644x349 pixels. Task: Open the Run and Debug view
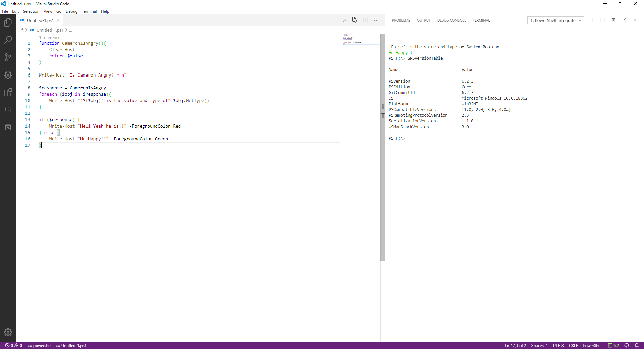(8, 75)
